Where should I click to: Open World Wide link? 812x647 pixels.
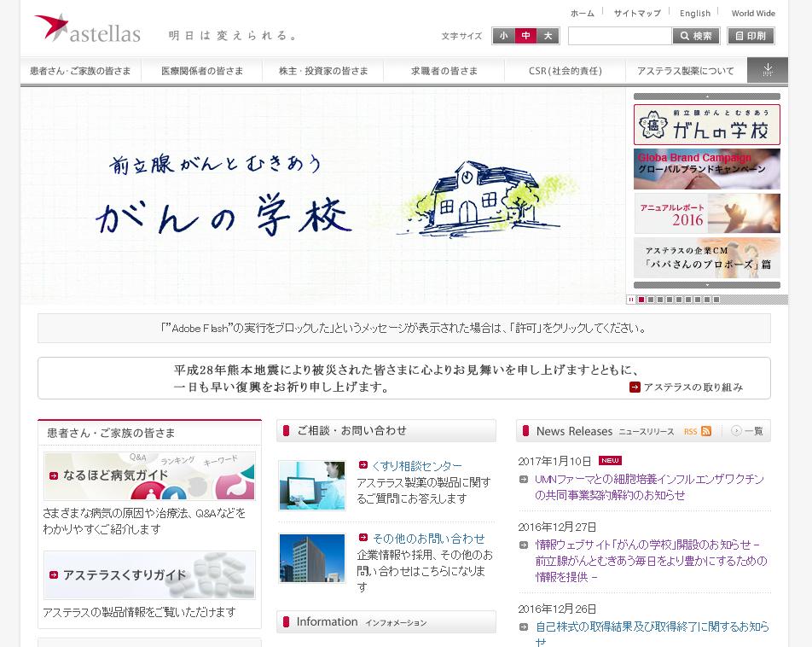click(753, 14)
